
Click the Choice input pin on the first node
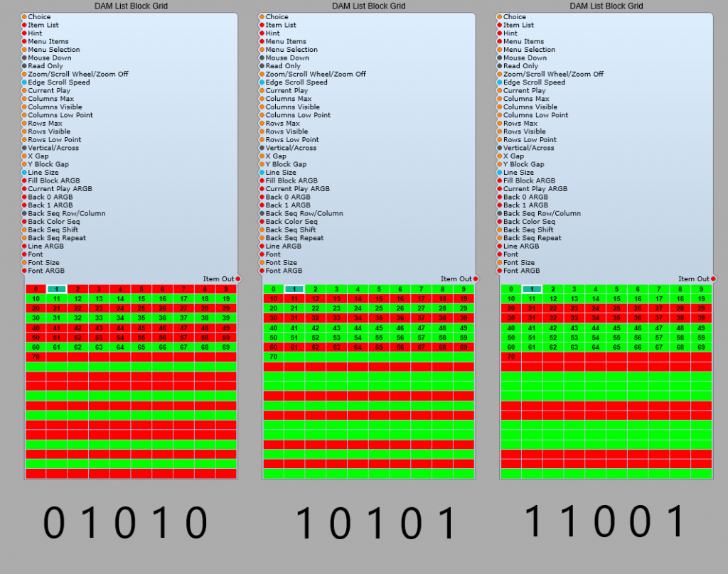[x=26, y=16]
